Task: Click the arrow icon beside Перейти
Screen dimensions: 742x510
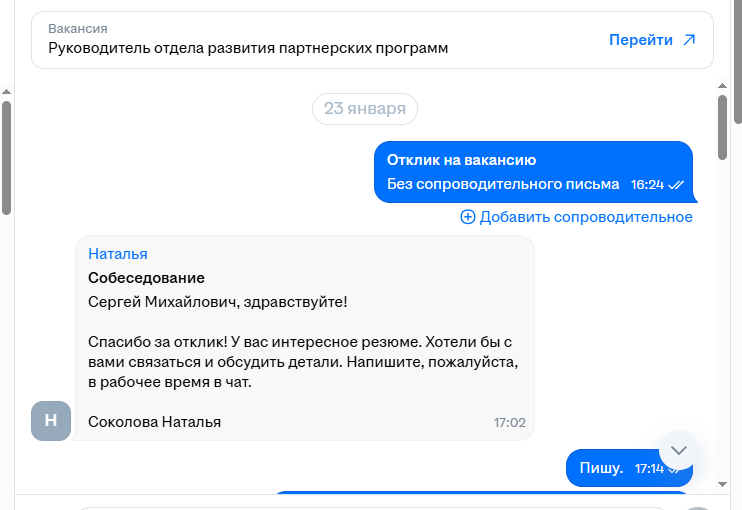Action: click(x=689, y=40)
